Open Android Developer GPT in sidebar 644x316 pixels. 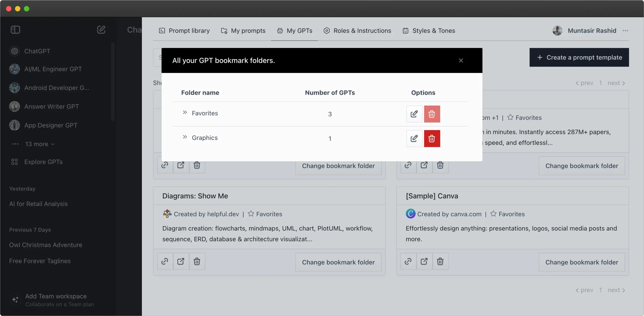coord(49,88)
